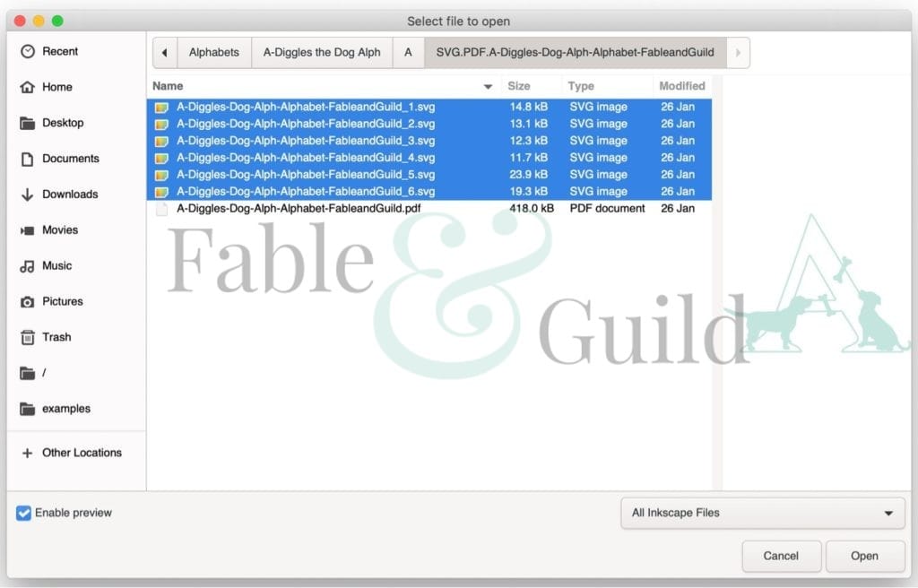Navigate back using the left arrow button
Viewport: 918px width, 588px height.
(164, 52)
